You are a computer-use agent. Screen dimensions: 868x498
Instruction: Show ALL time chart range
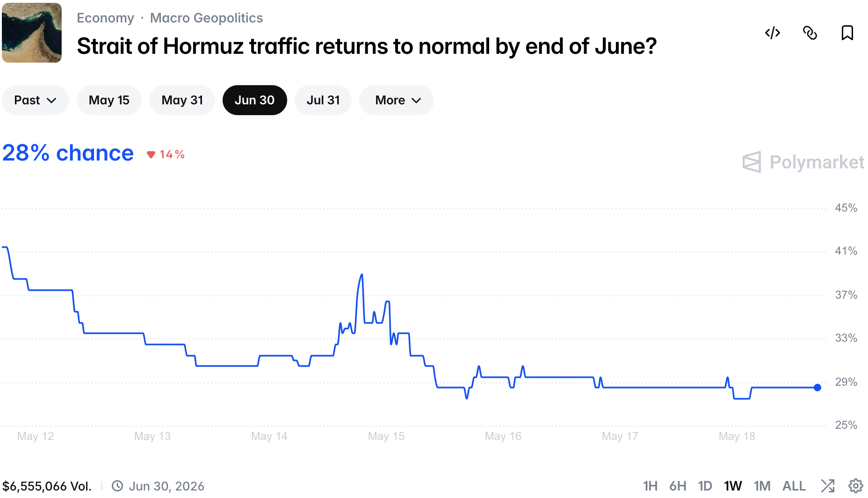(x=794, y=486)
